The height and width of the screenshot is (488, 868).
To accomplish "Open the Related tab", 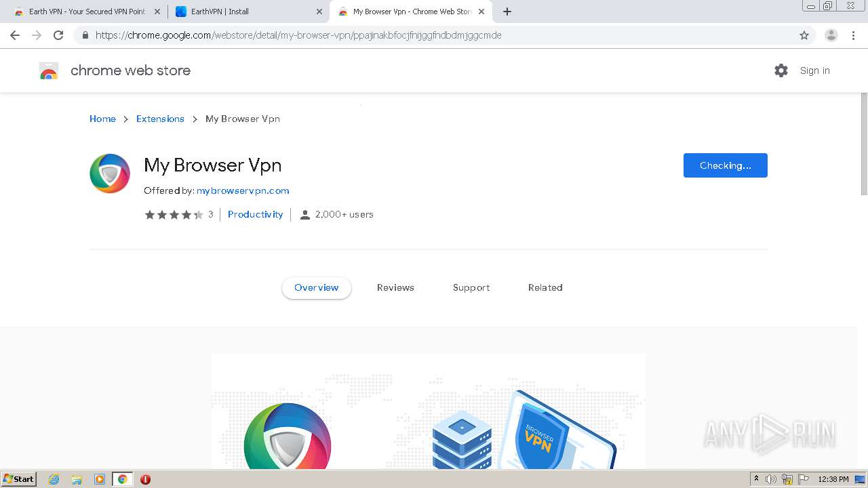I will point(545,287).
